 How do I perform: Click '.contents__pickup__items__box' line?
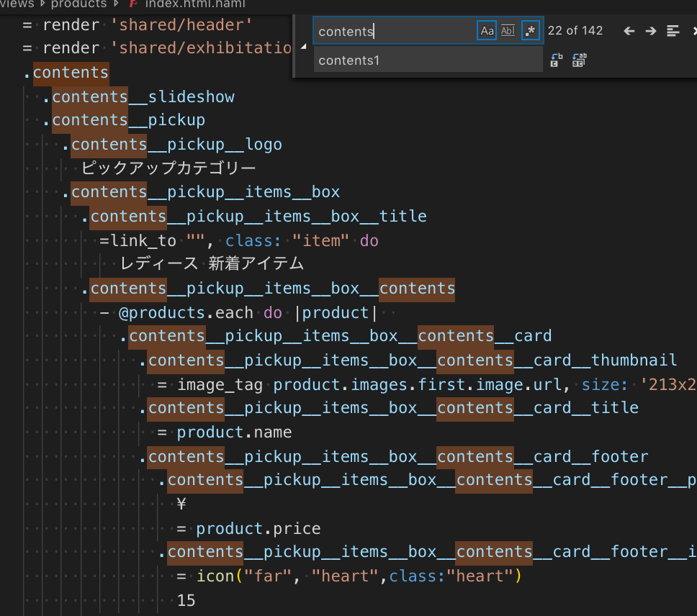tap(200, 192)
